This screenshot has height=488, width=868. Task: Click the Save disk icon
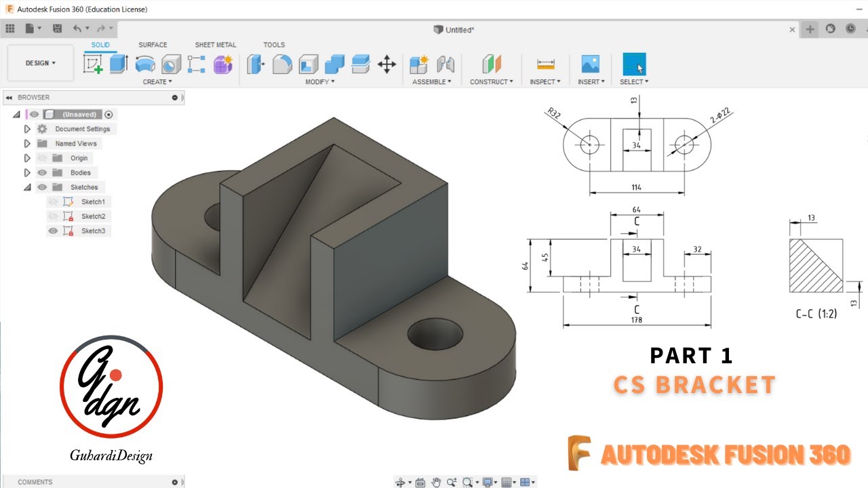[58, 28]
